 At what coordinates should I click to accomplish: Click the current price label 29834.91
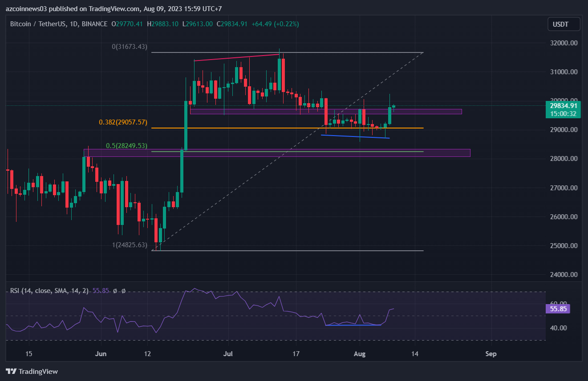(564, 106)
